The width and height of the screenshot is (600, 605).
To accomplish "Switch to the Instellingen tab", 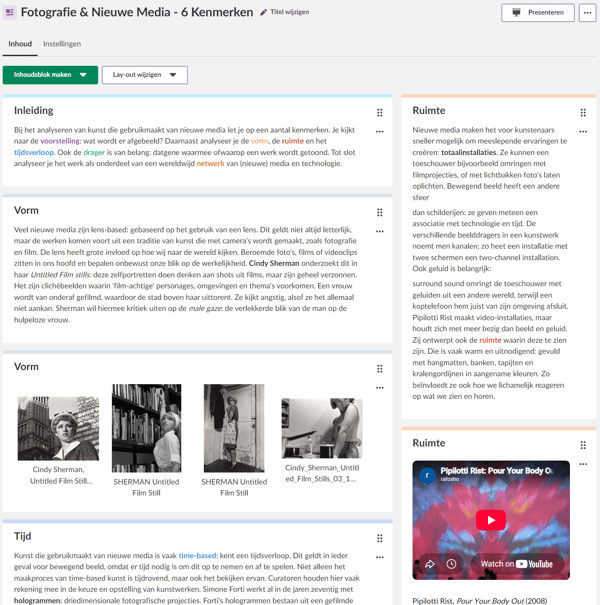I will 62,44.
